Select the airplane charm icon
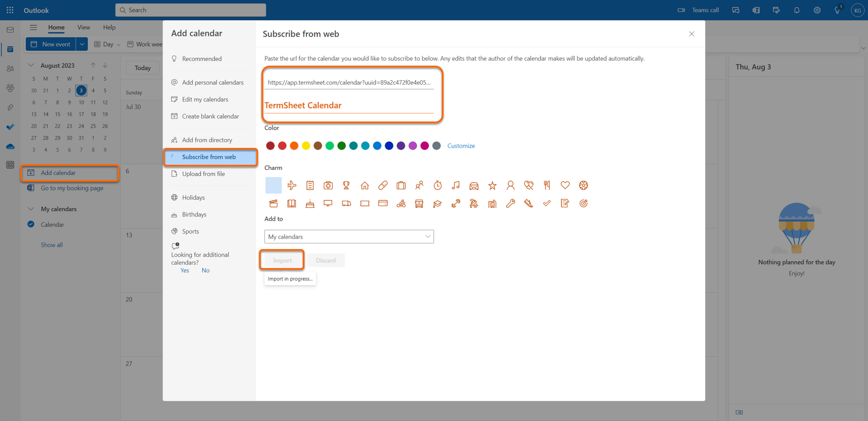The image size is (868, 421). tap(292, 186)
